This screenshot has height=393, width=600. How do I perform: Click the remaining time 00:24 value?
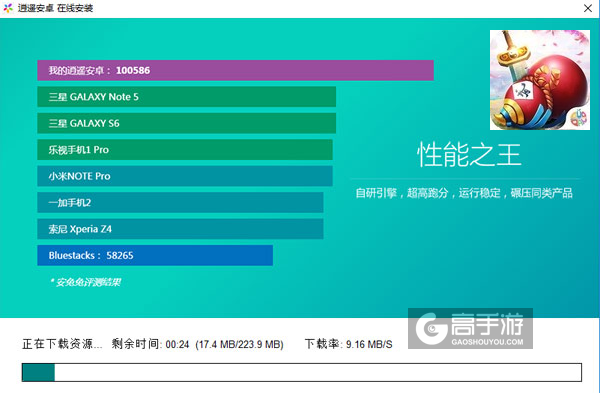pos(177,344)
